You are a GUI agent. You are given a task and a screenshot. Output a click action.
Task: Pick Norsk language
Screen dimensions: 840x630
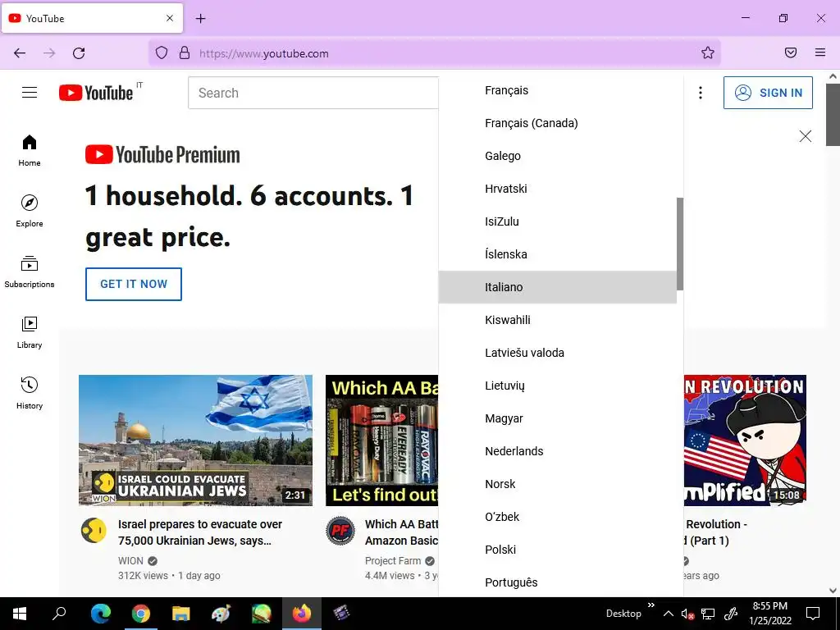(557, 484)
